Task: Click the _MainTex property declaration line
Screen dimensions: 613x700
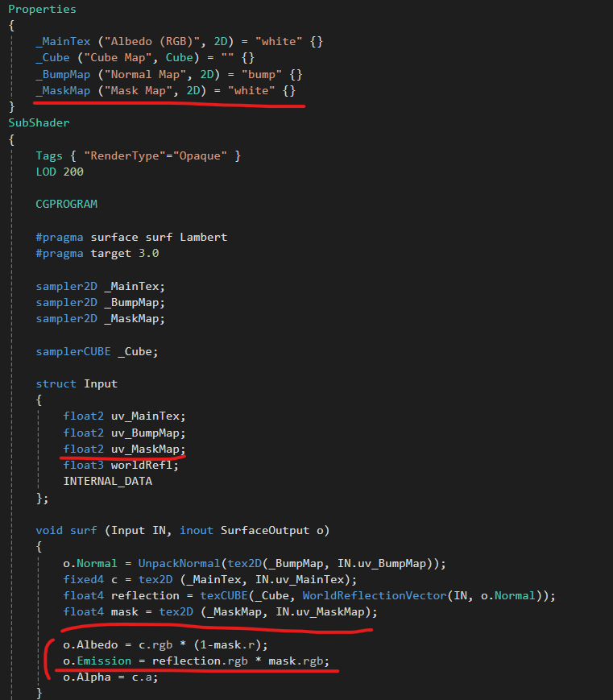Action: point(180,42)
